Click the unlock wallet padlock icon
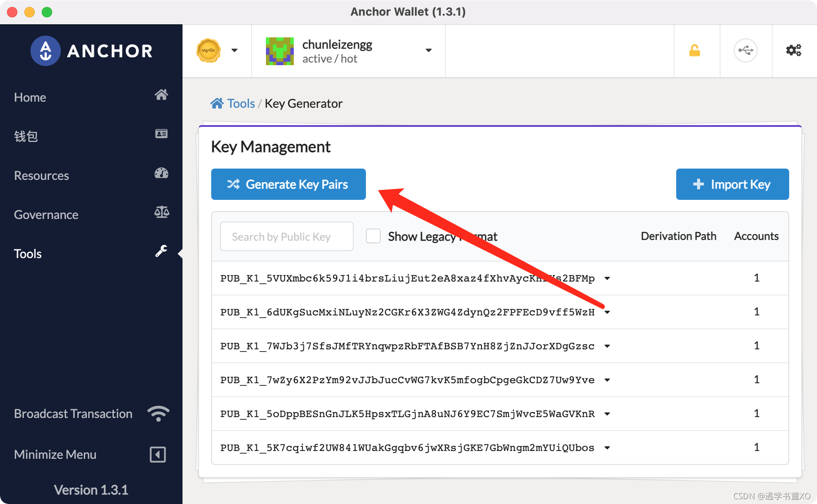The width and height of the screenshot is (817, 504). point(694,51)
